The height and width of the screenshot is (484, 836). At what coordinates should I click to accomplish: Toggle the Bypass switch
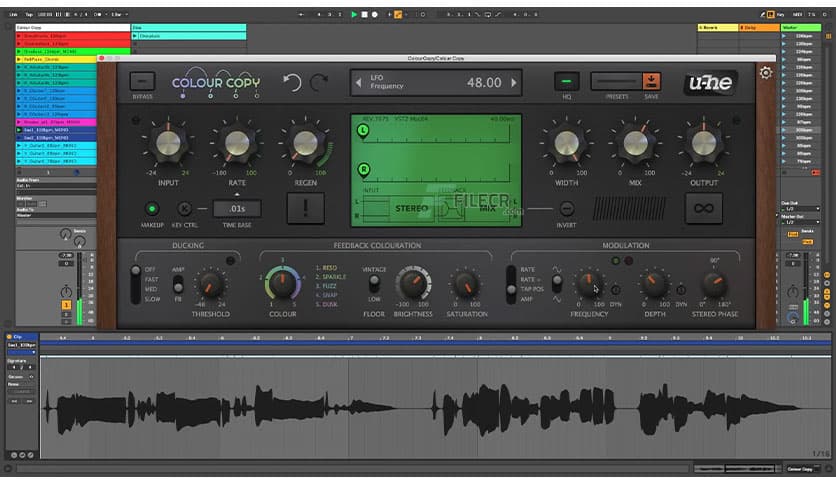(x=143, y=82)
